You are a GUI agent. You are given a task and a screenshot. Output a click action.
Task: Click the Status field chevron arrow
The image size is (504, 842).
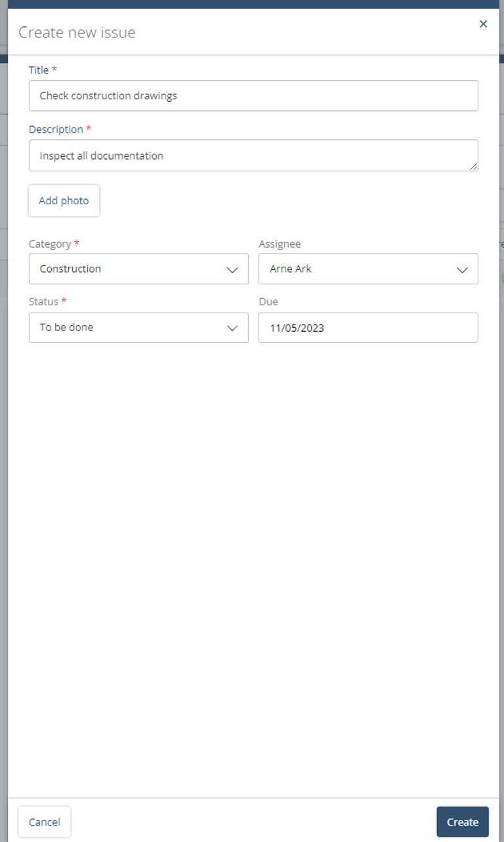click(232, 328)
